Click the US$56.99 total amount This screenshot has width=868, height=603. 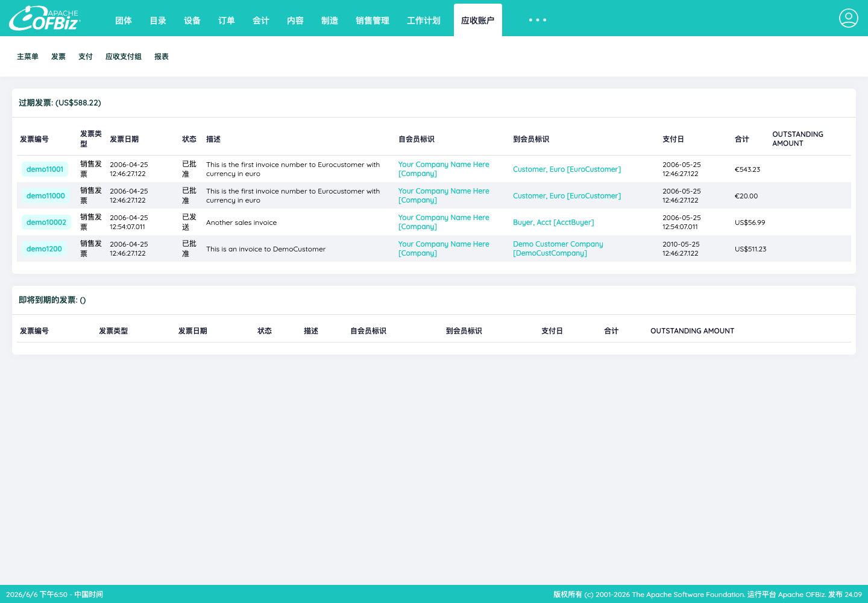coord(750,223)
